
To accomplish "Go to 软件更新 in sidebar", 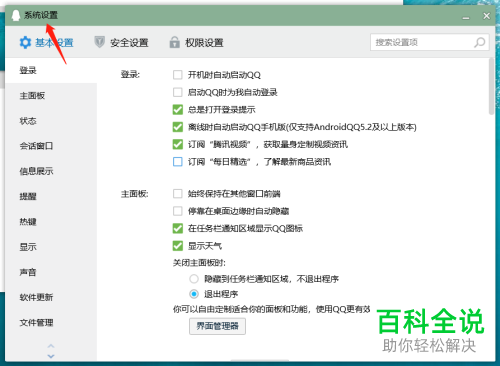I will point(51,297).
